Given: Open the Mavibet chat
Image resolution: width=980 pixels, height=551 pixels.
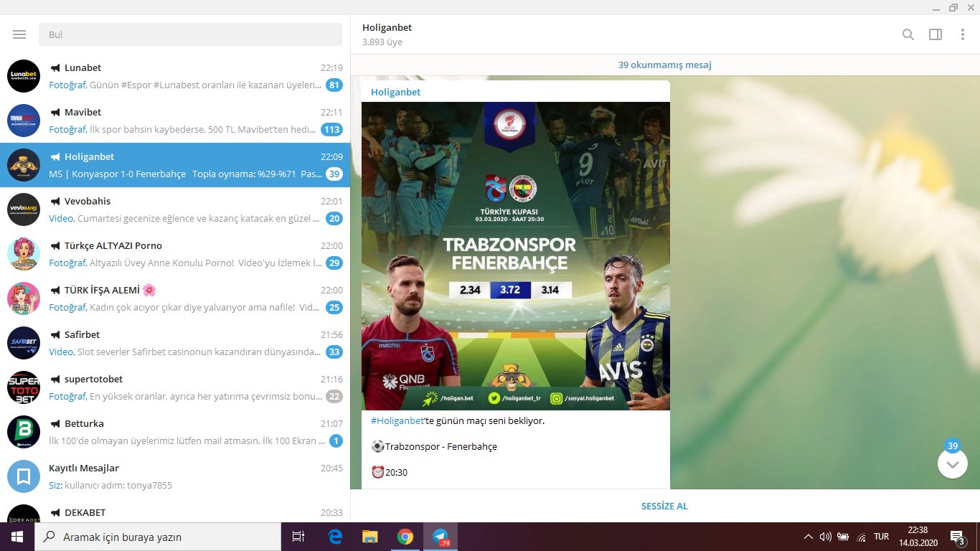Looking at the screenshot, I should (175, 121).
